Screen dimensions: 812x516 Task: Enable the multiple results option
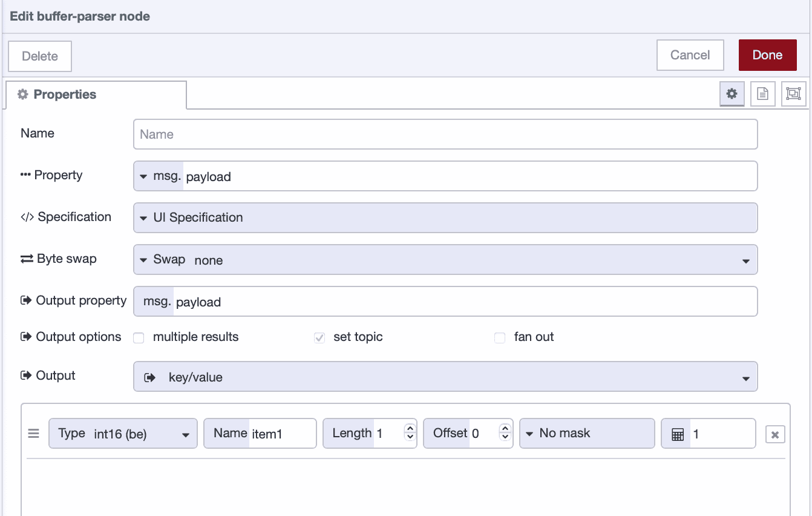pyautogui.click(x=139, y=337)
